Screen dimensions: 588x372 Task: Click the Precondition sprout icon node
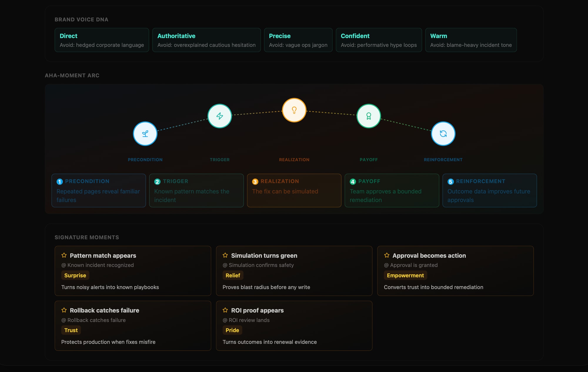coord(145,134)
